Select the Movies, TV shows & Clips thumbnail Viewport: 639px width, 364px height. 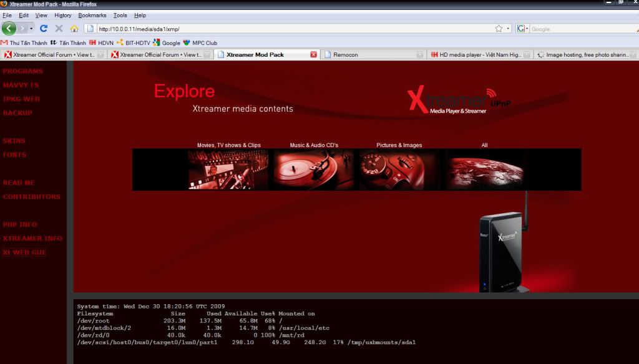click(x=228, y=170)
